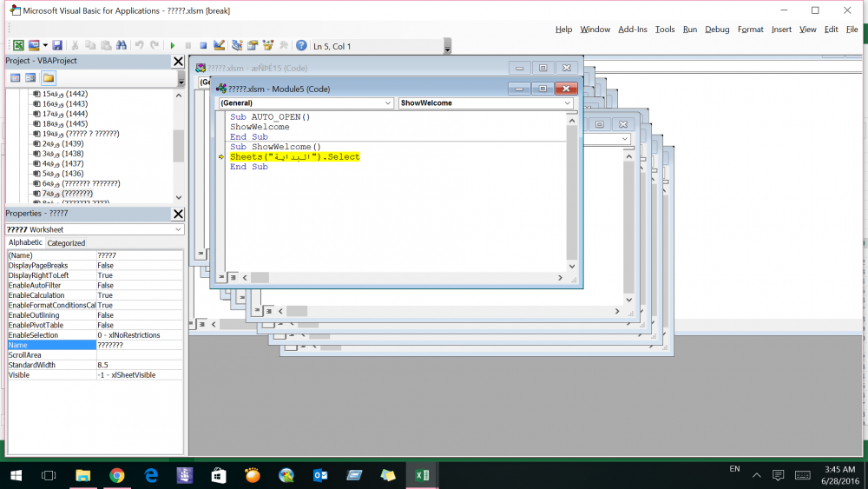Screen dimensions: 868x489
Task: Open the ShowWelcome procedure dropdown
Action: [568, 103]
